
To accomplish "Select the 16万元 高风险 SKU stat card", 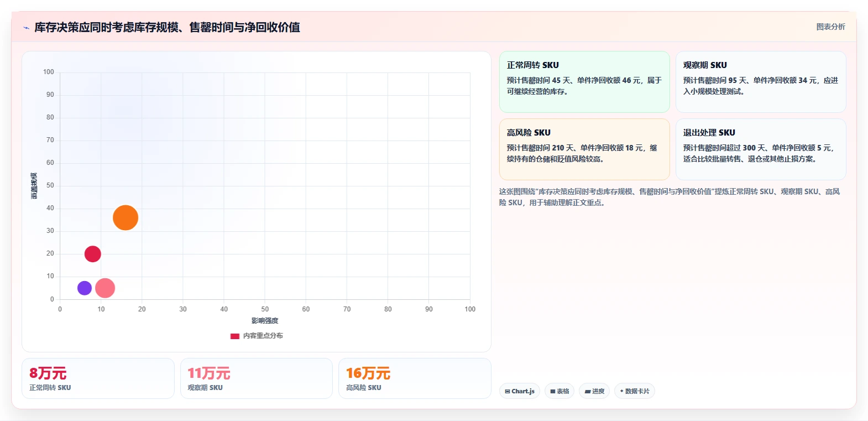I will (x=415, y=378).
